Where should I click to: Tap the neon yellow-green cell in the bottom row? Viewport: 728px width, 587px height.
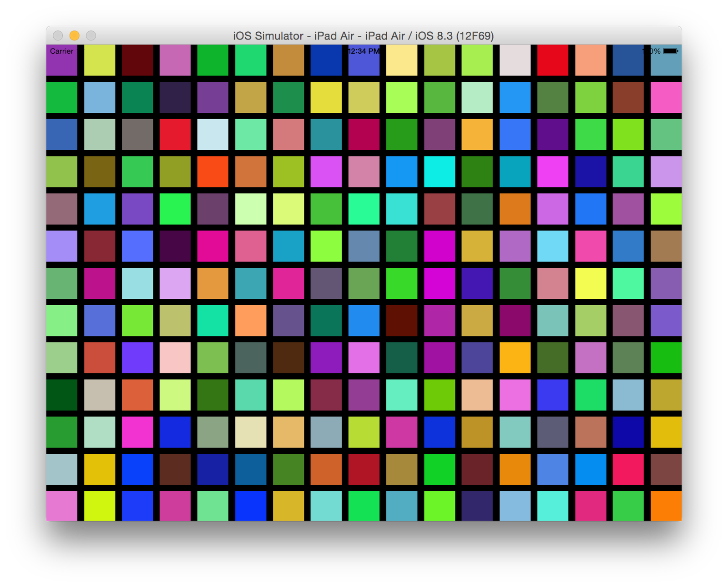(100, 506)
